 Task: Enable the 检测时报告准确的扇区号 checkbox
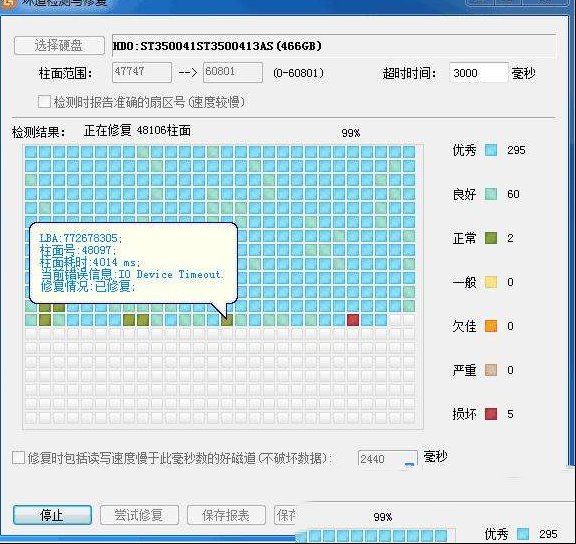click(x=44, y=101)
